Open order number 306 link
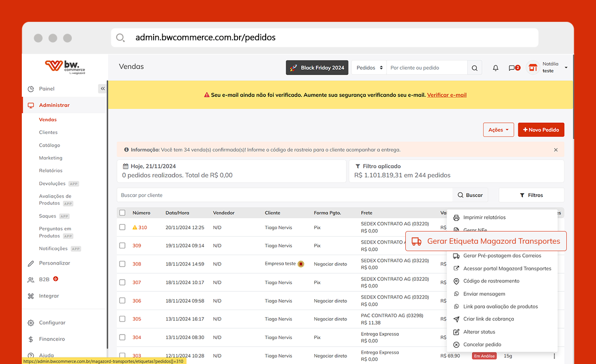The width and height of the screenshot is (596, 364). (x=137, y=301)
